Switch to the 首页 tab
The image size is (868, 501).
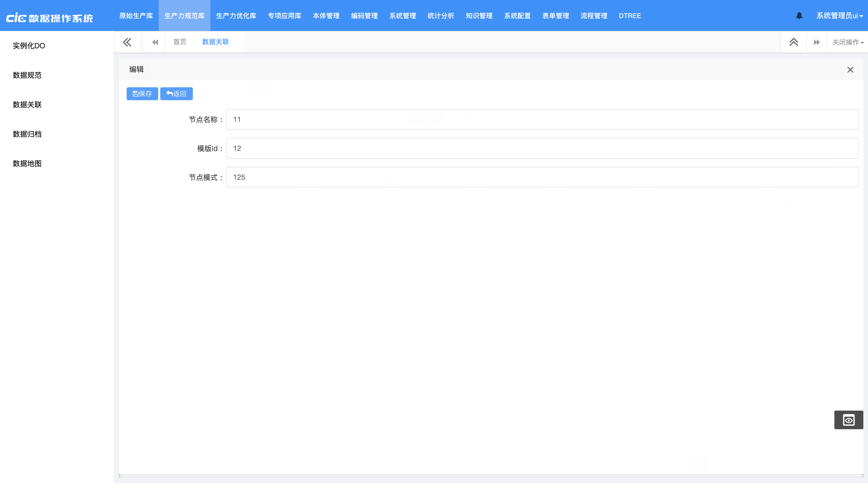(180, 42)
